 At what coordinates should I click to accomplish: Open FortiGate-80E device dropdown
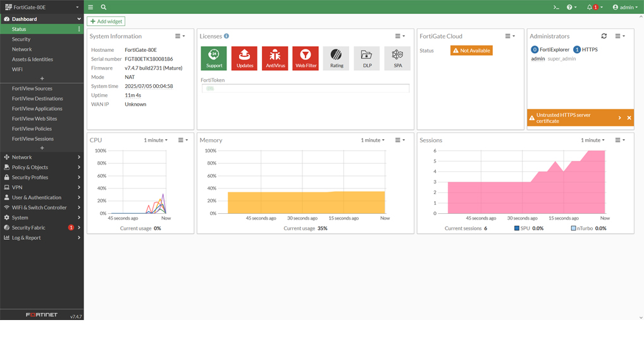pos(42,7)
